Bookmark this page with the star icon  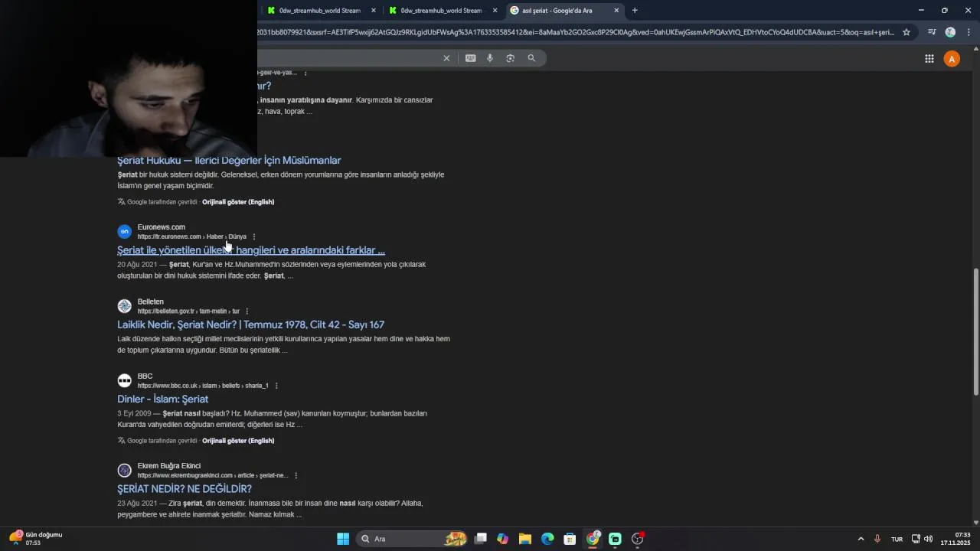[x=906, y=32]
